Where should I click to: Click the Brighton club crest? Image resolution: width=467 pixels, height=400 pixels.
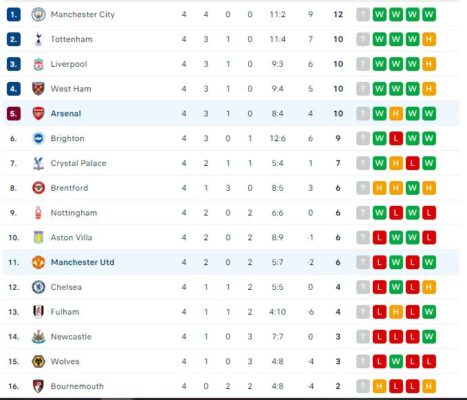[x=38, y=138]
